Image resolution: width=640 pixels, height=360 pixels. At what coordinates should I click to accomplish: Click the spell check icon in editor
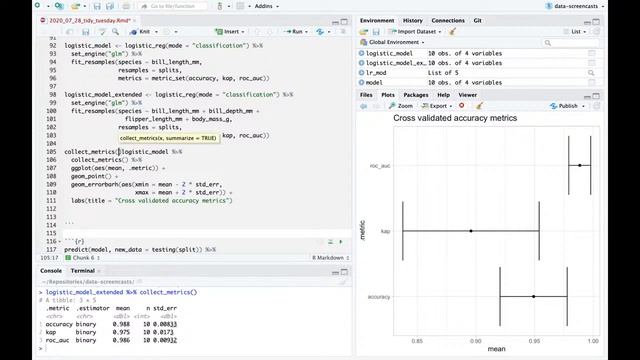pyautogui.click(x=102, y=31)
